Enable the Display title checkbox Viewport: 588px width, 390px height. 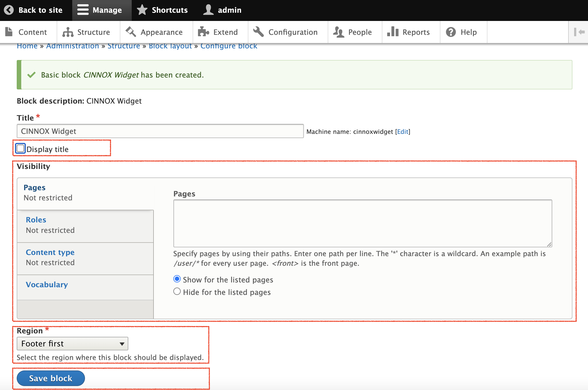click(x=20, y=149)
